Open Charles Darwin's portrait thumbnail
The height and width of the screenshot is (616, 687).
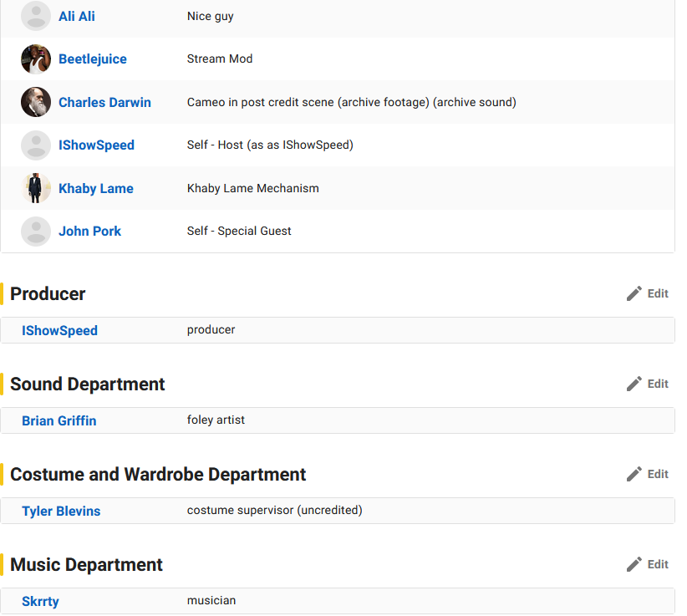[x=36, y=102]
